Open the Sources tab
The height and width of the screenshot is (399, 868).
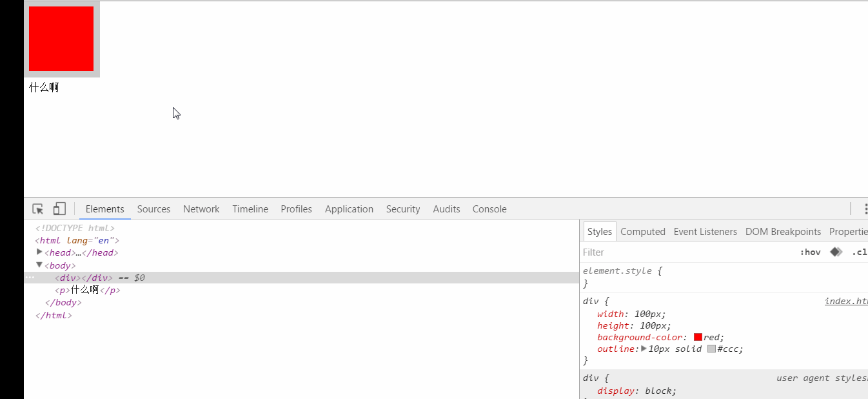pyautogui.click(x=153, y=209)
